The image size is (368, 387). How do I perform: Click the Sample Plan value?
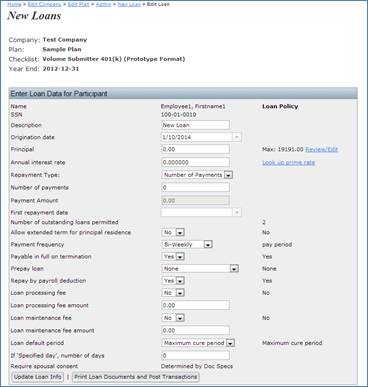[x=62, y=49]
